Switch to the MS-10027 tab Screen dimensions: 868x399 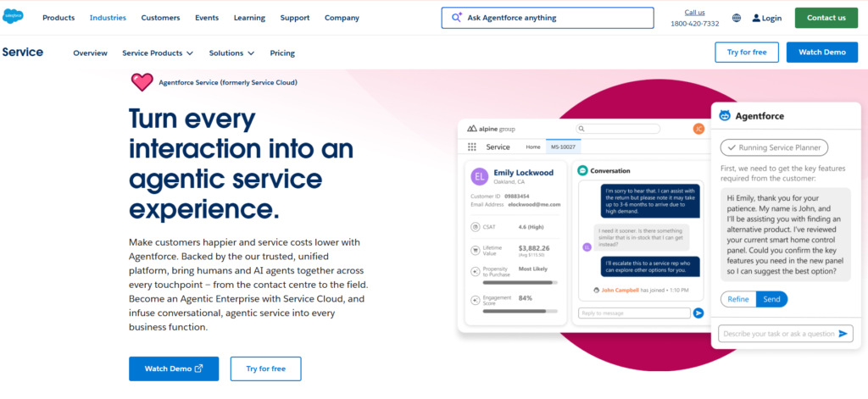564,147
